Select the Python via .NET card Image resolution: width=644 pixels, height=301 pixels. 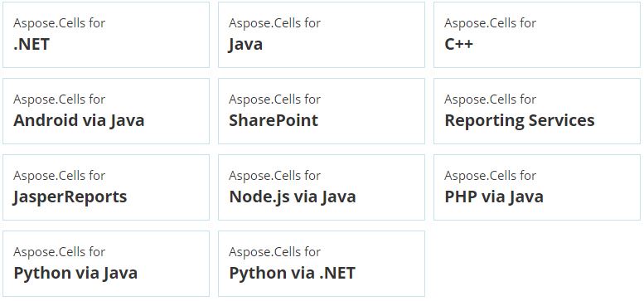pyautogui.click(x=322, y=264)
